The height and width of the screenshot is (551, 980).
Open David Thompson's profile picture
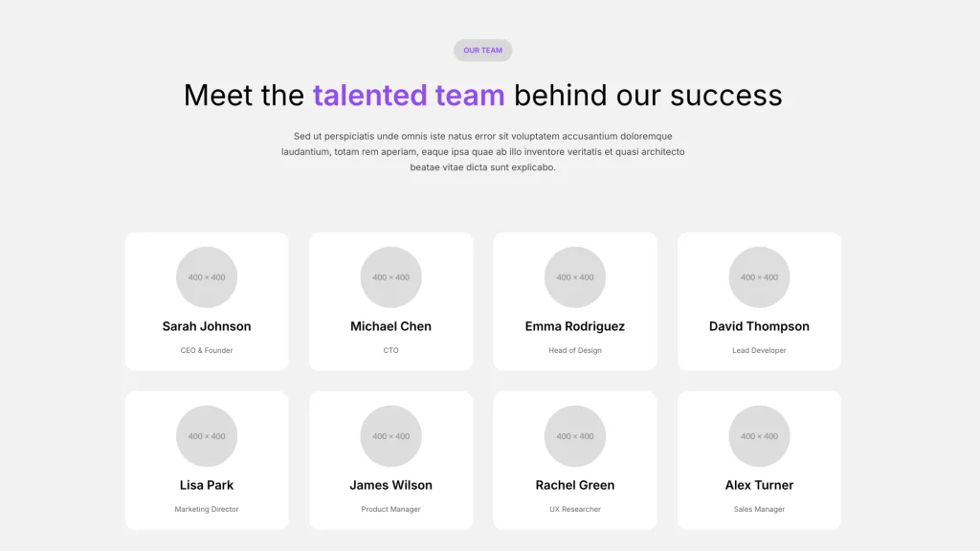pos(759,277)
